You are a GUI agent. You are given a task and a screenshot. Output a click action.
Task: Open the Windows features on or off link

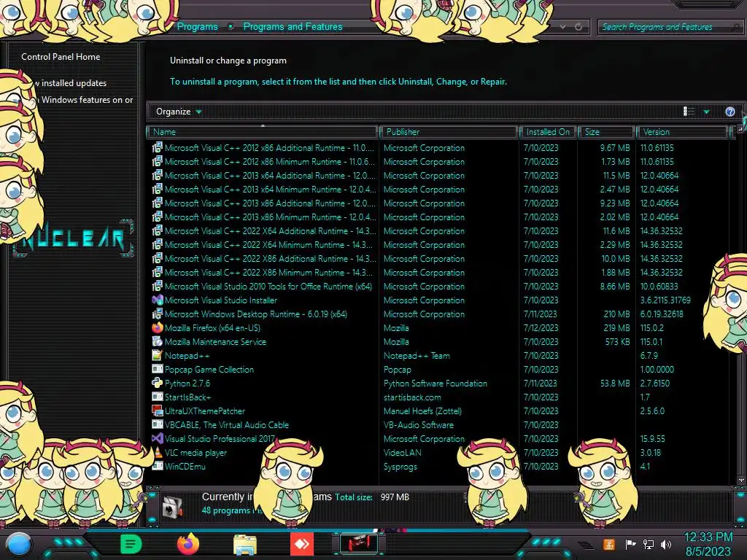click(x=87, y=99)
